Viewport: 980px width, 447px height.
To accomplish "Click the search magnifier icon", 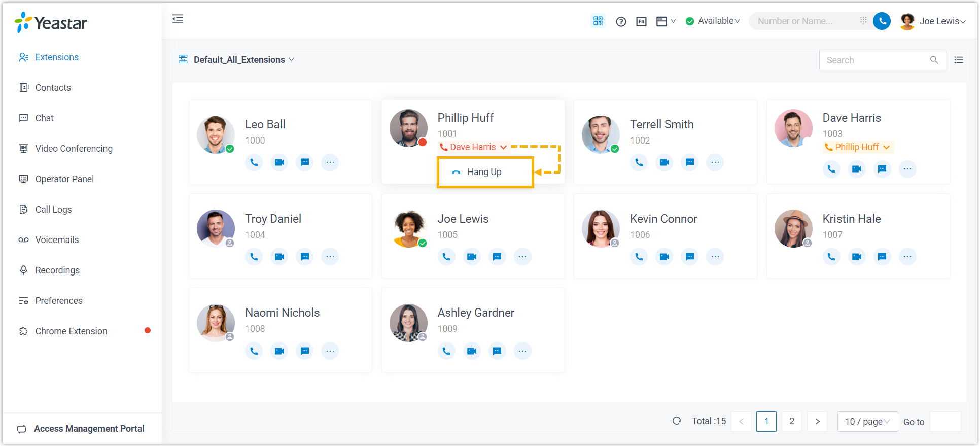I will pos(934,60).
